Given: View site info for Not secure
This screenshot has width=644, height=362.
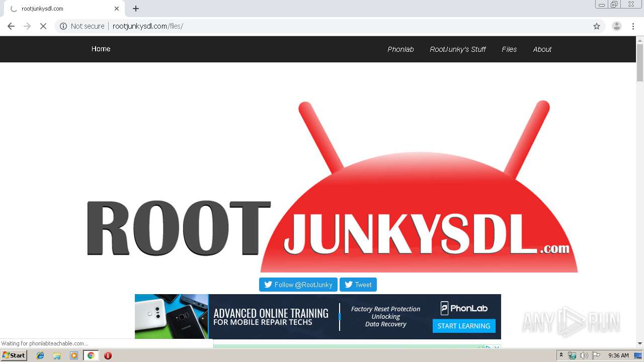Looking at the screenshot, I should 82,26.
